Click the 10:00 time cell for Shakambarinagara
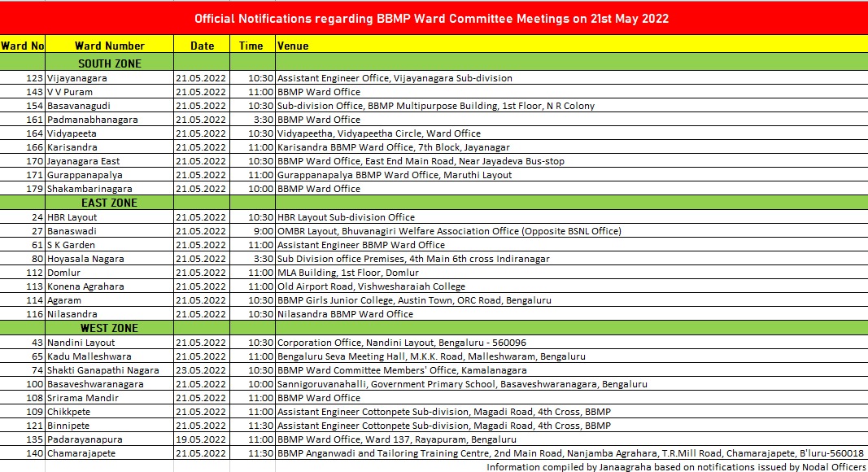 point(252,189)
